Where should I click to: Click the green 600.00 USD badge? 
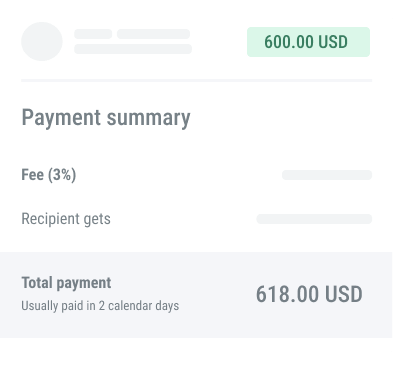[308, 42]
